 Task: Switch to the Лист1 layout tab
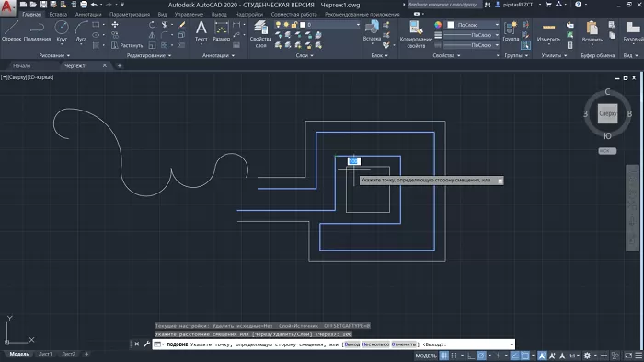tap(45, 354)
